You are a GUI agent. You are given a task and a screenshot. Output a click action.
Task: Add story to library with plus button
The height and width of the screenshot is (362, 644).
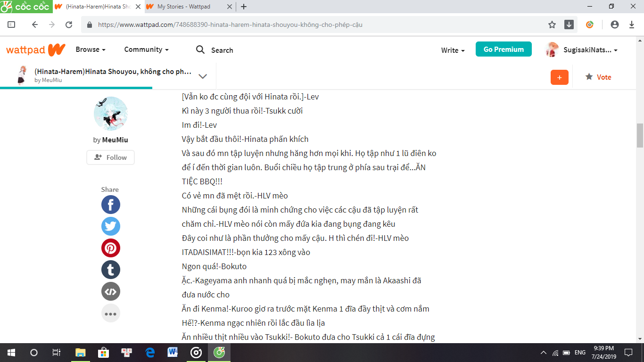pyautogui.click(x=560, y=77)
